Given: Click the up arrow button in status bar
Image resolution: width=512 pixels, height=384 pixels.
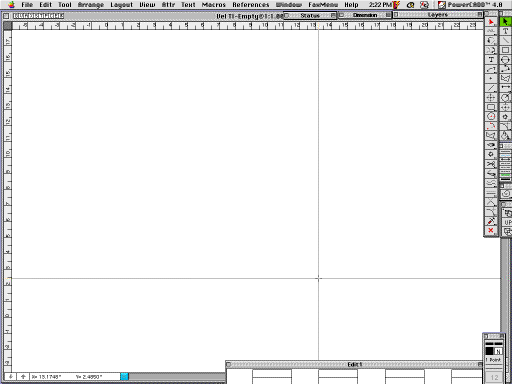Looking at the screenshot, I should coord(23,377).
